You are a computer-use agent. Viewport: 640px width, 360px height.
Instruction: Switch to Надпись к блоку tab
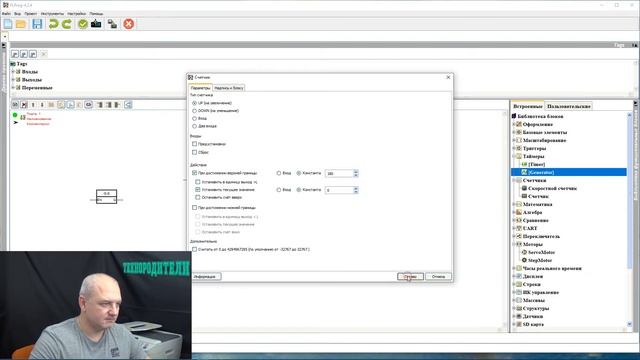(x=229, y=88)
